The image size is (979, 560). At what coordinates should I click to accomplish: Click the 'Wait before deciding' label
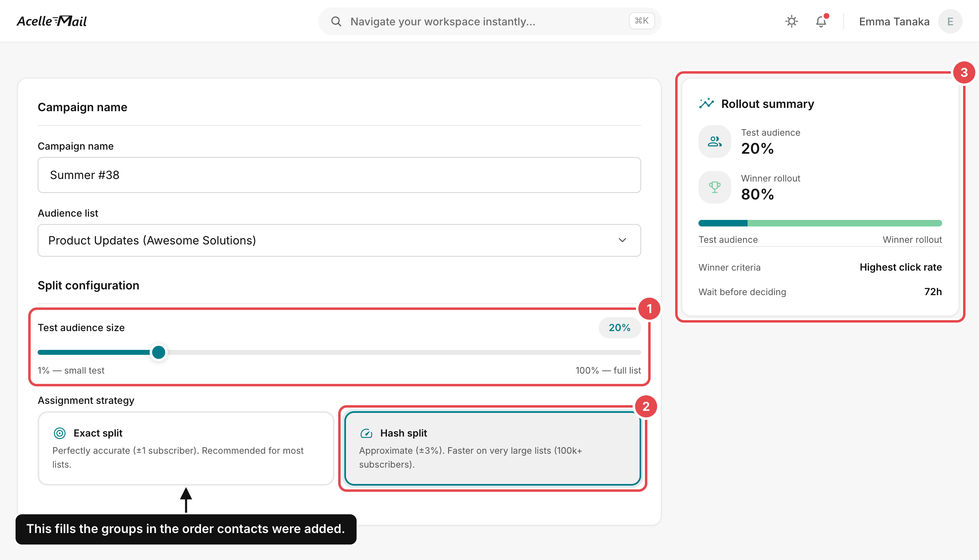pyautogui.click(x=742, y=292)
